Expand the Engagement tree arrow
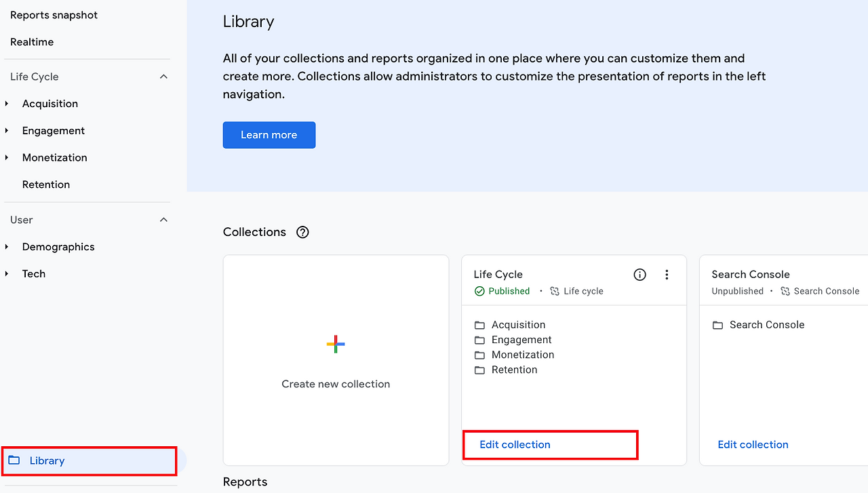 tap(7, 131)
